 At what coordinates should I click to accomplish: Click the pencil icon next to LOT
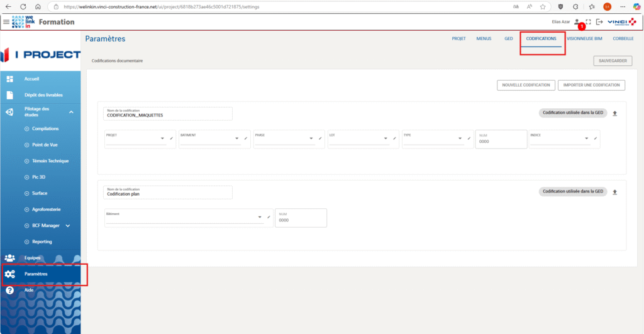pos(394,138)
